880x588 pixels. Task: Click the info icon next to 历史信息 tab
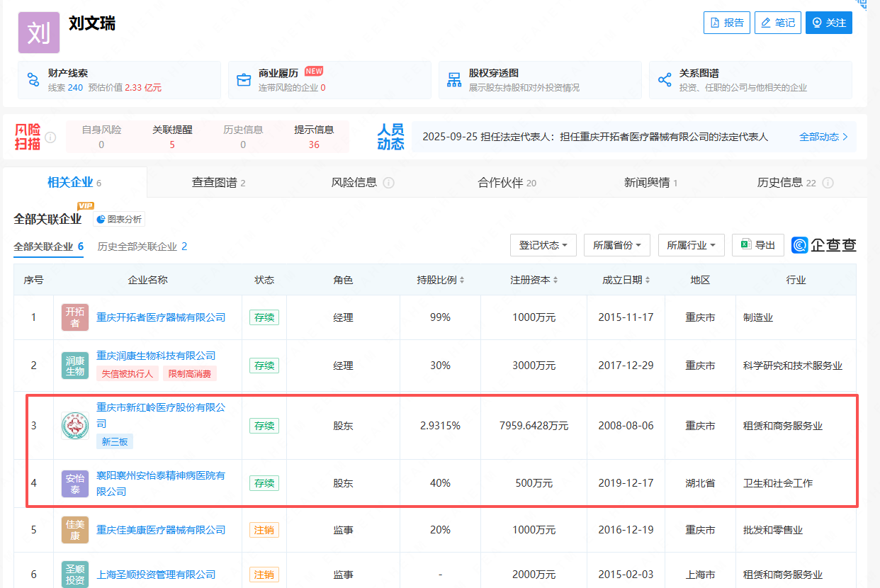click(828, 183)
